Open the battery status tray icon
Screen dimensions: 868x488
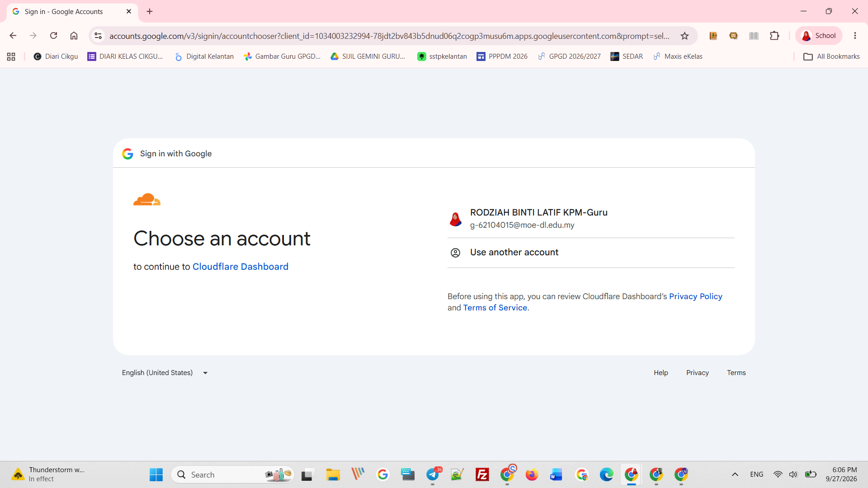pos(811,474)
